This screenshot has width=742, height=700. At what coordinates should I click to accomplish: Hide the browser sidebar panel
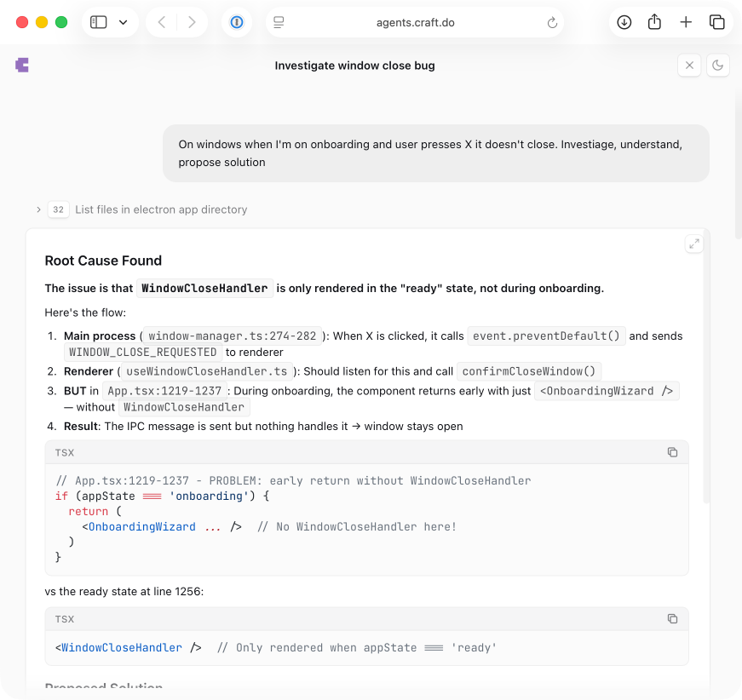pyautogui.click(x=98, y=22)
